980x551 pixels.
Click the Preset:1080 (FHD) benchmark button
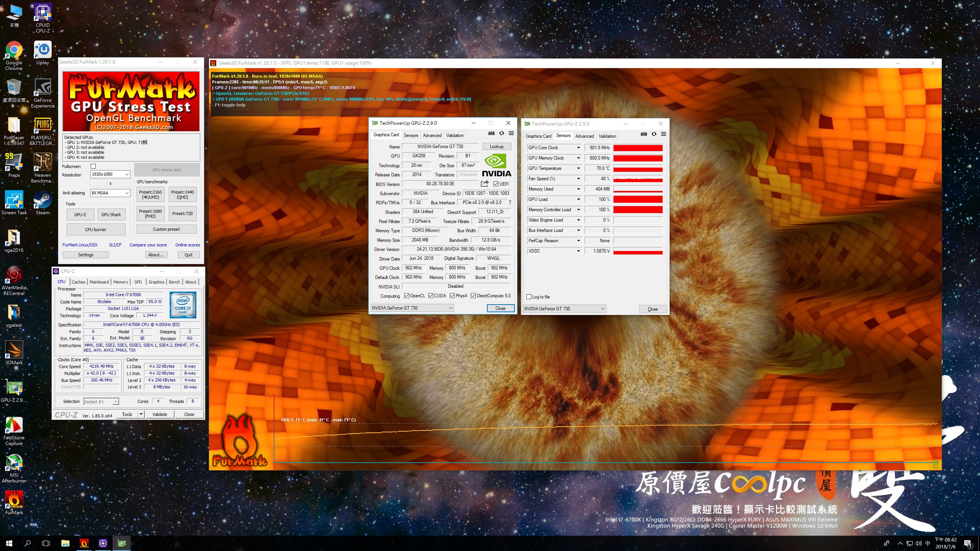pyautogui.click(x=150, y=214)
